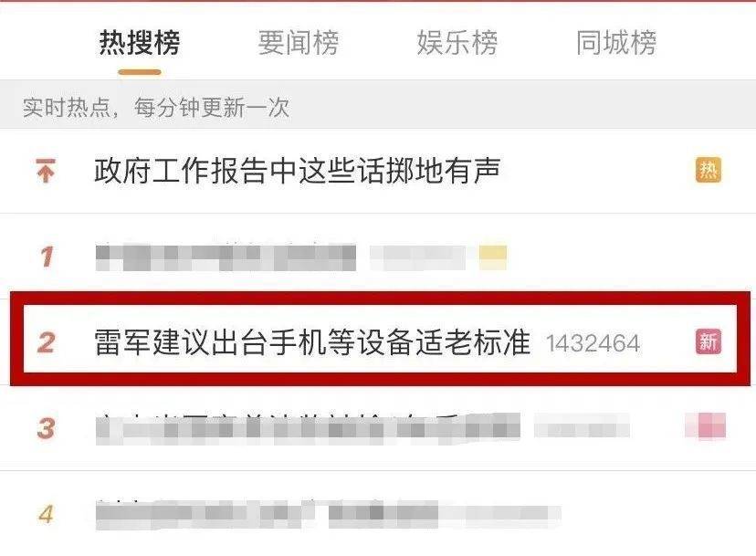The image size is (756, 556).
Task: Click the heat count 1432464
Action: click(593, 343)
